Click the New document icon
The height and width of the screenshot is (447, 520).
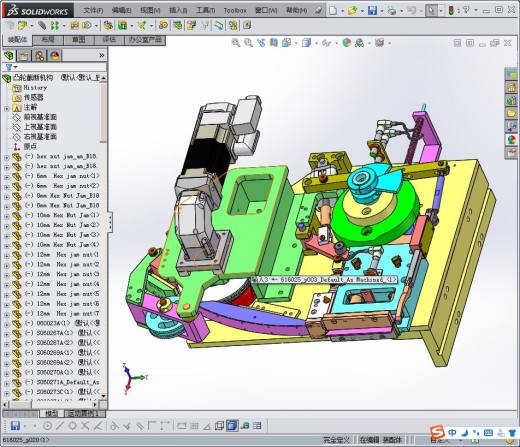click(333, 11)
